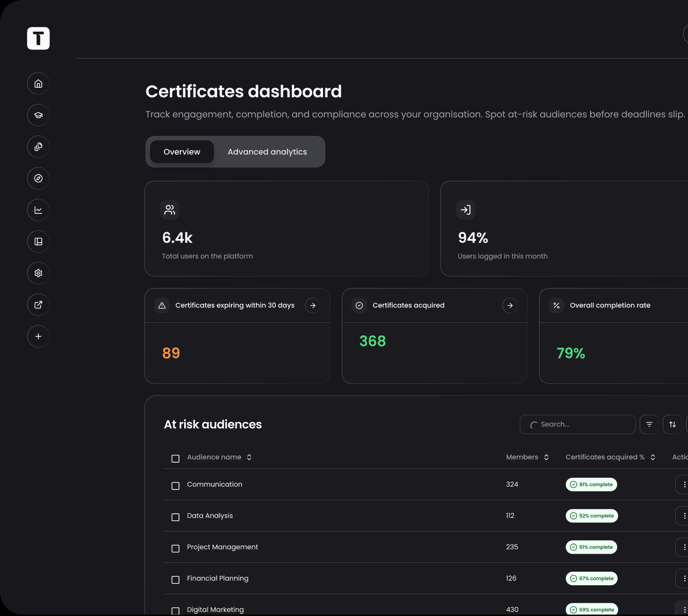688x616 pixels.
Task: Open the copy documents sidebar icon
Action: pyautogui.click(x=38, y=147)
